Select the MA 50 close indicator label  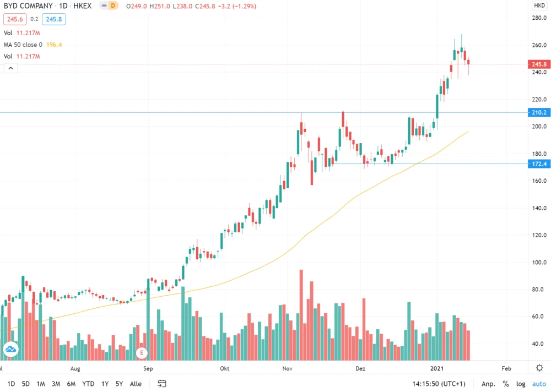click(x=33, y=45)
